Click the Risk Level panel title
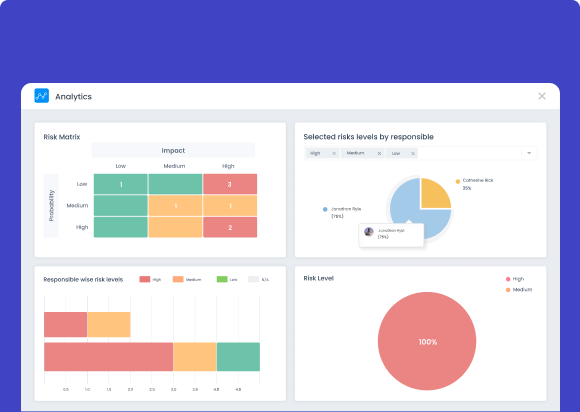580x412 pixels. click(x=318, y=278)
